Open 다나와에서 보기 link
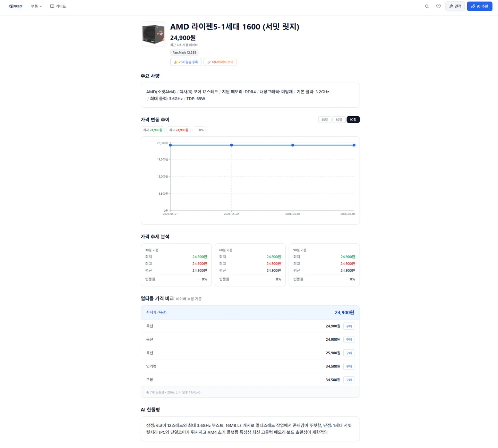Viewport: 498px width, 448px height. (x=220, y=62)
